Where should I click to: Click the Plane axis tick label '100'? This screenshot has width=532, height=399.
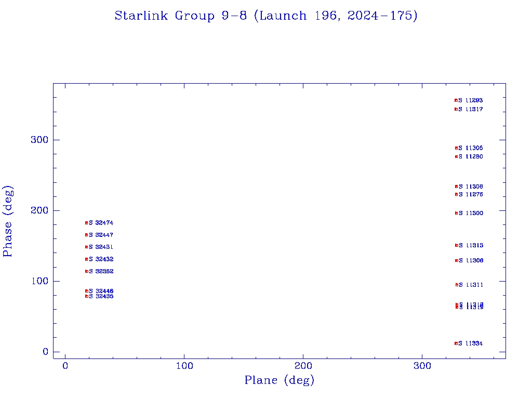point(184,366)
